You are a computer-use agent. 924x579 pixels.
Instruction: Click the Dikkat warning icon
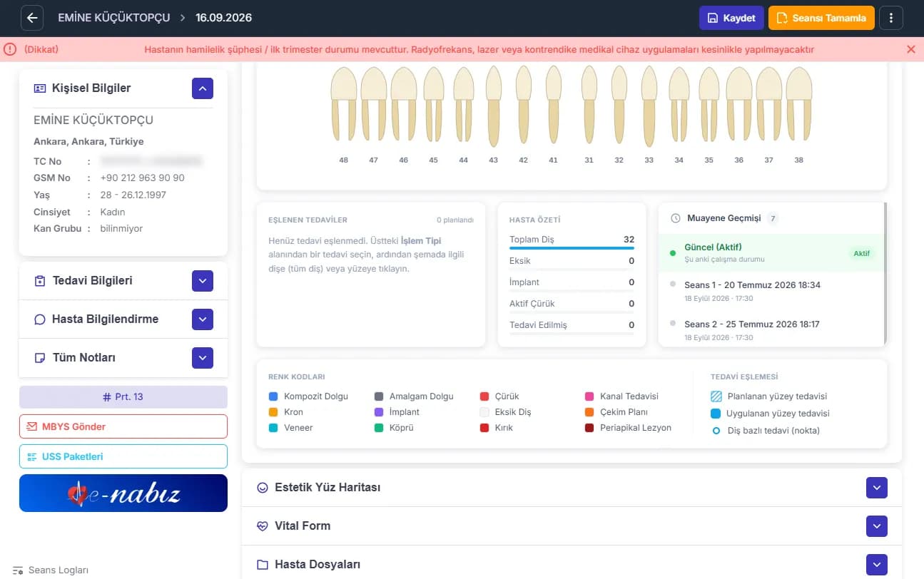point(10,49)
